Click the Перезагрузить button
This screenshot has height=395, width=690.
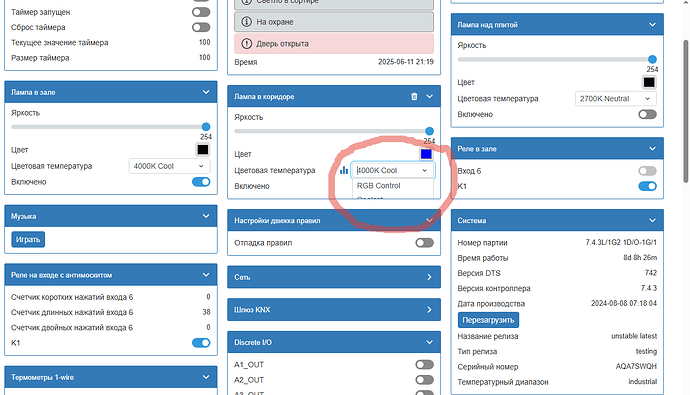click(x=488, y=320)
